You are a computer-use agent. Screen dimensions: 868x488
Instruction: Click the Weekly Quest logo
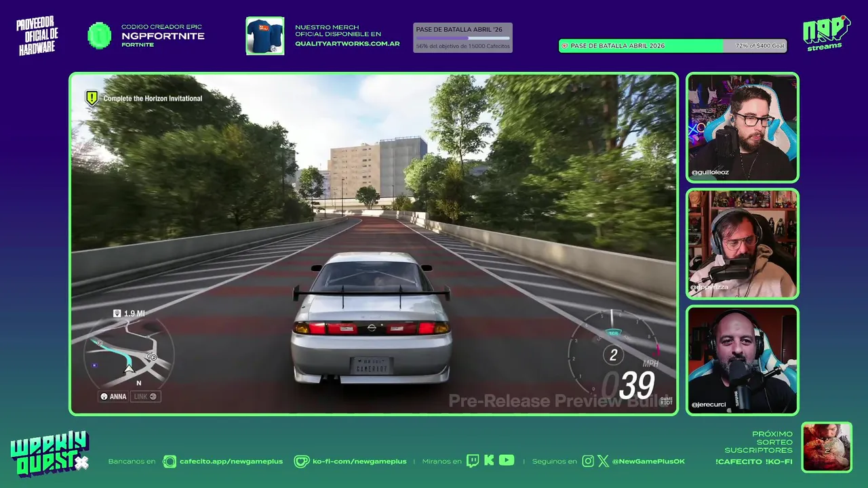point(50,454)
